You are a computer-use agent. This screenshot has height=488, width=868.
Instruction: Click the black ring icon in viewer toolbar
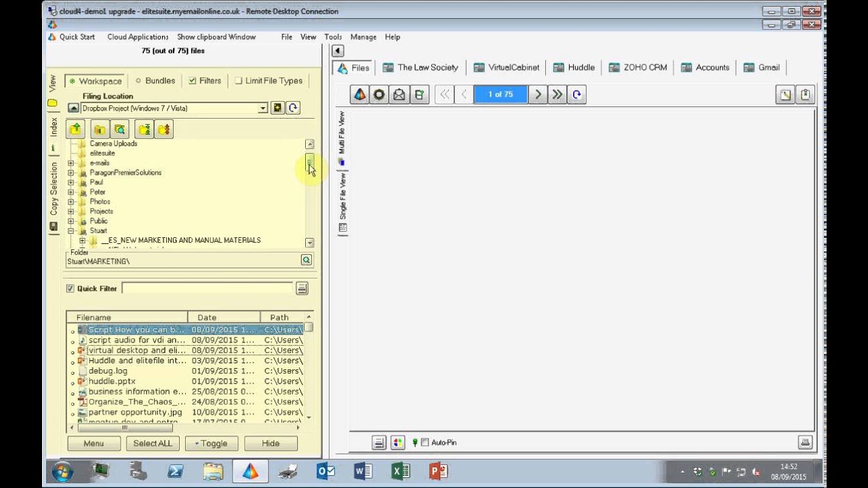[x=379, y=94]
